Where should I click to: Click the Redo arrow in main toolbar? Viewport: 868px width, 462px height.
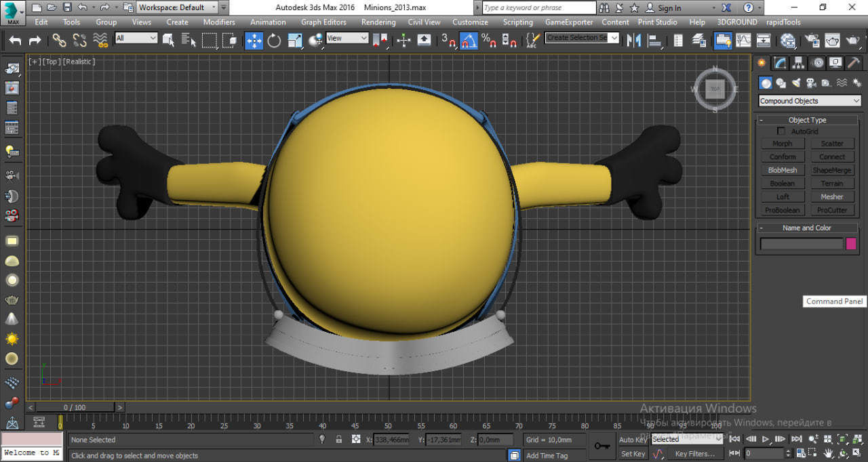(35, 41)
